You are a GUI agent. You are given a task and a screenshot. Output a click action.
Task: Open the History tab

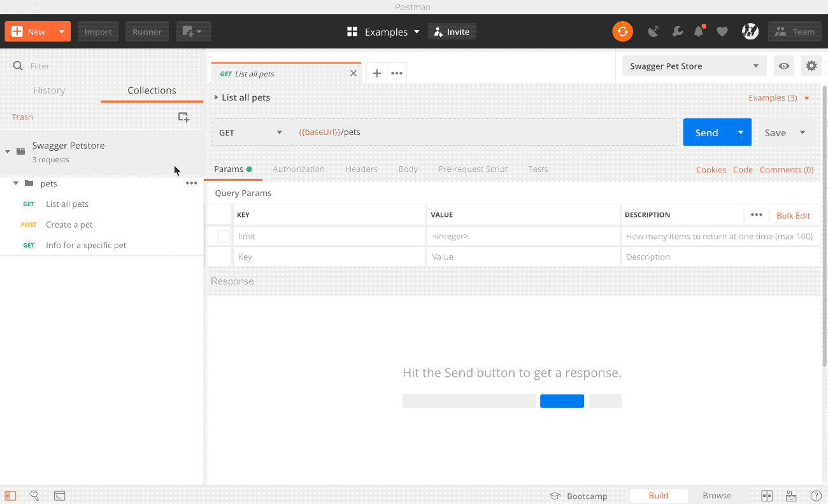point(49,90)
